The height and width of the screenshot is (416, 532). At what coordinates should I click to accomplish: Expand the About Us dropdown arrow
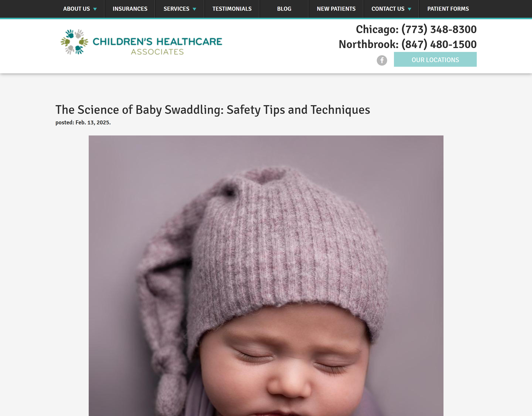[x=95, y=9]
